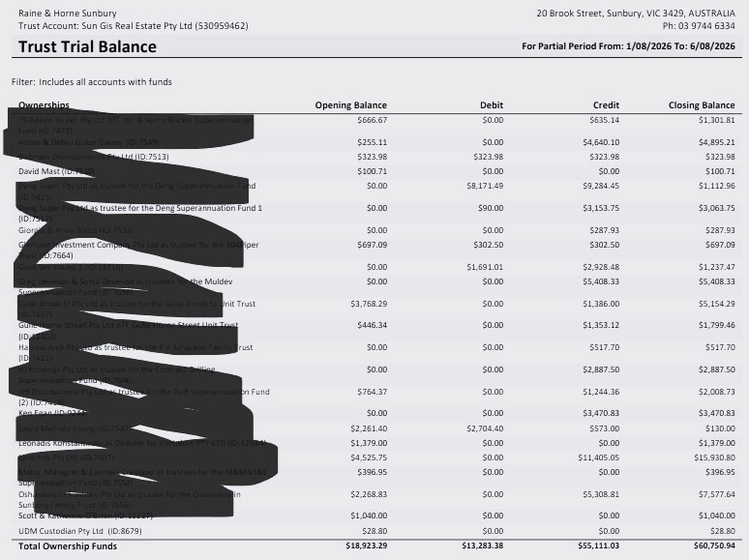
Task: Click total closing balance $60,750.94
Action: [x=714, y=545]
